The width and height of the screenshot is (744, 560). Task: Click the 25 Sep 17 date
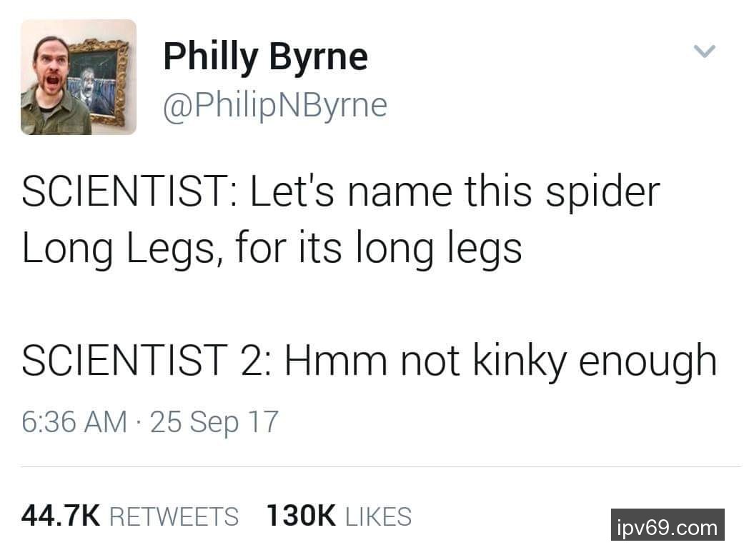pyautogui.click(x=214, y=421)
